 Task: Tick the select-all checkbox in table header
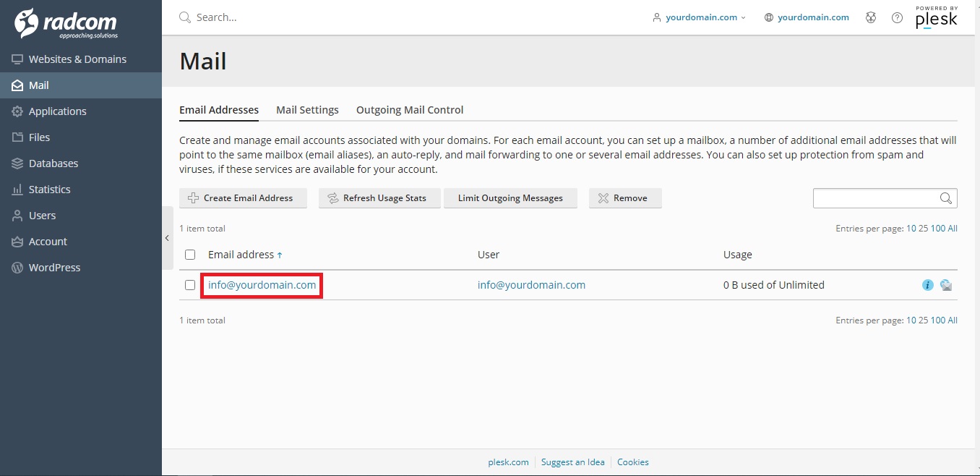(190, 255)
